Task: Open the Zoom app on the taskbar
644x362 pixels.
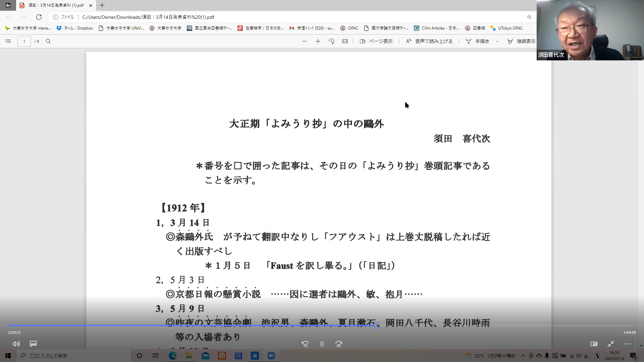Action: click(271, 356)
